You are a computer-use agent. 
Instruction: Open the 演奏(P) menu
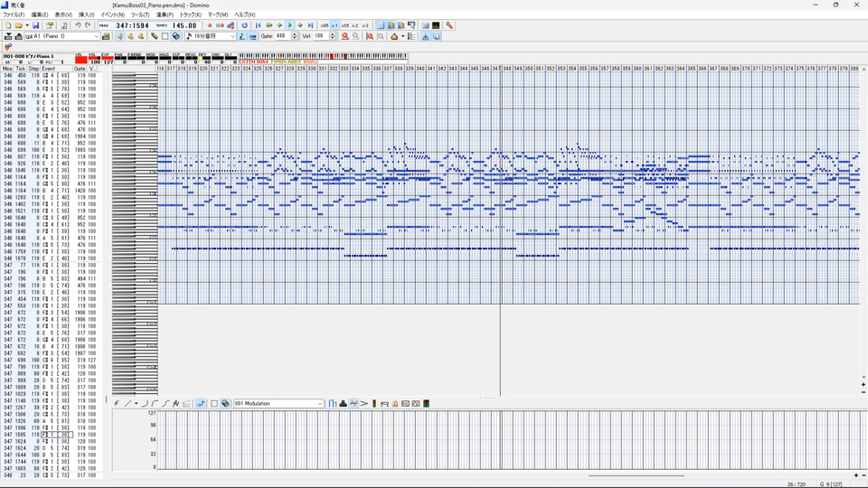click(165, 15)
